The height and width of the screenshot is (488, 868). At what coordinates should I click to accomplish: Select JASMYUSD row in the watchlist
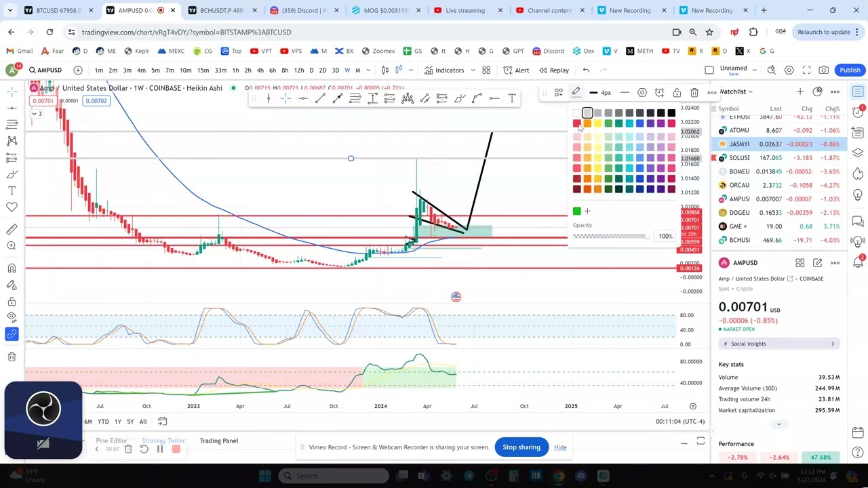click(779, 144)
